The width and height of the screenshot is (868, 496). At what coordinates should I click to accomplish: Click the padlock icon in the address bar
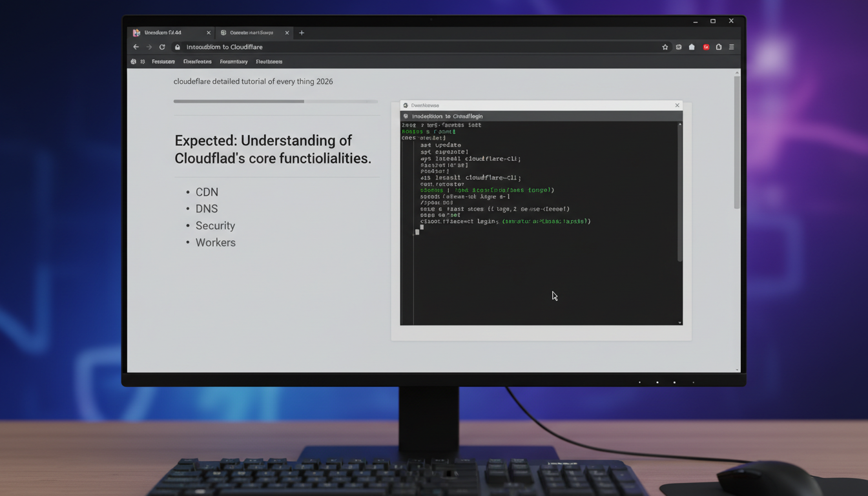(x=178, y=47)
